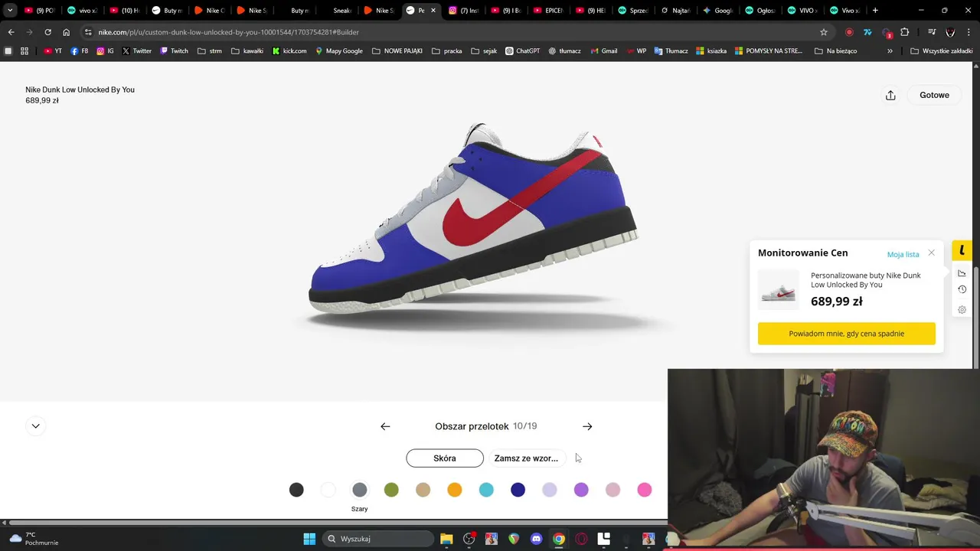Click the share icon near Gotowe

(890, 95)
